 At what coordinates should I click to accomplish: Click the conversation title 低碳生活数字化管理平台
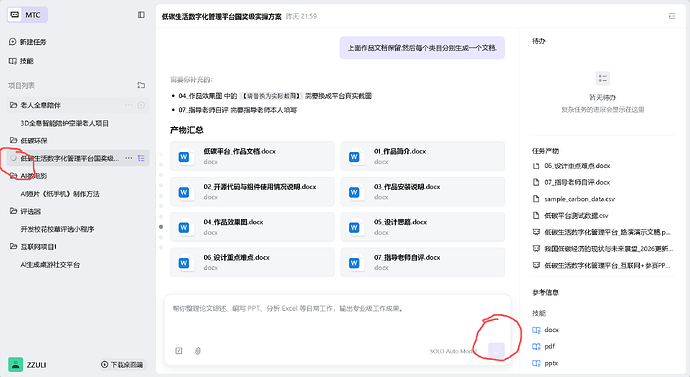(x=221, y=17)
